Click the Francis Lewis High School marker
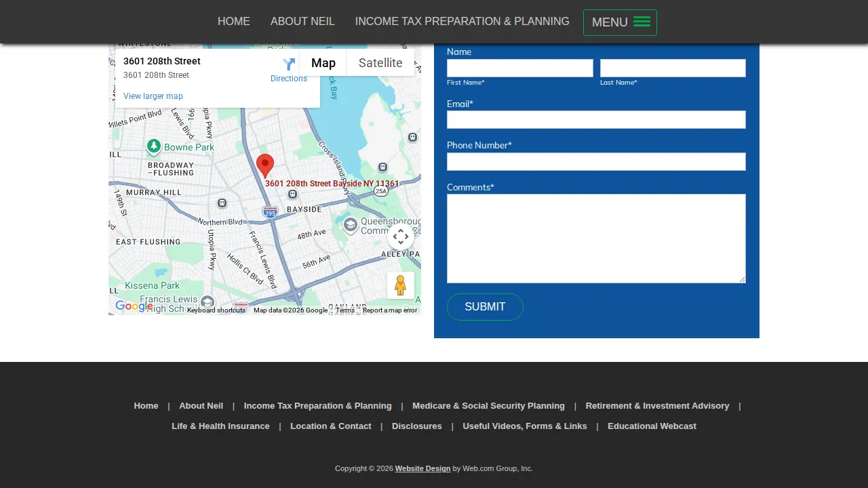 click(x=208, y=302)
